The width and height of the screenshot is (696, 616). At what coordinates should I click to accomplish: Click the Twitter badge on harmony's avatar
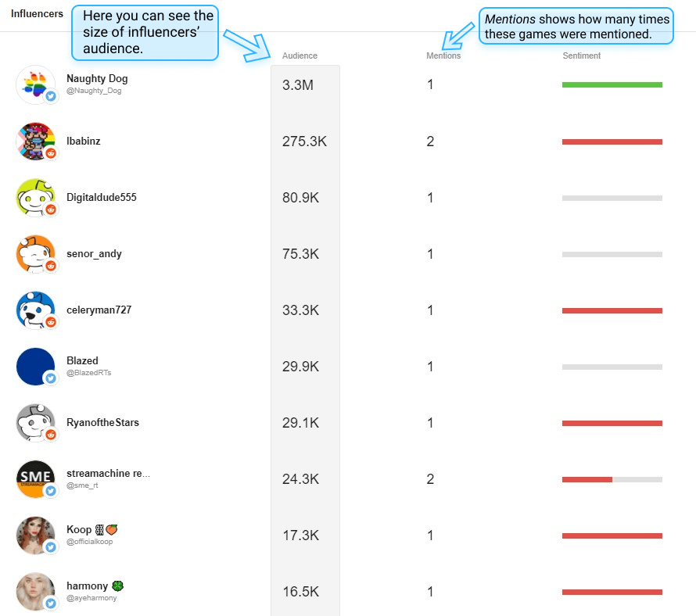[x=49, y=602]
